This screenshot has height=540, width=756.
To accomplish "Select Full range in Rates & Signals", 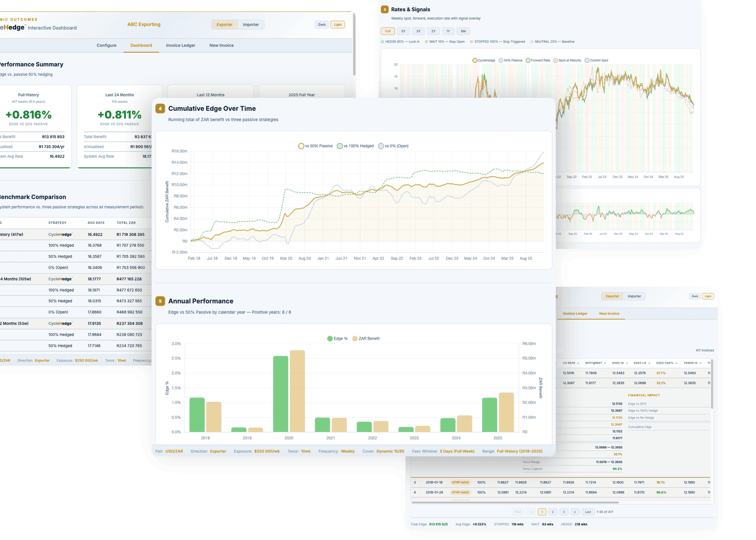I will 388,31.
